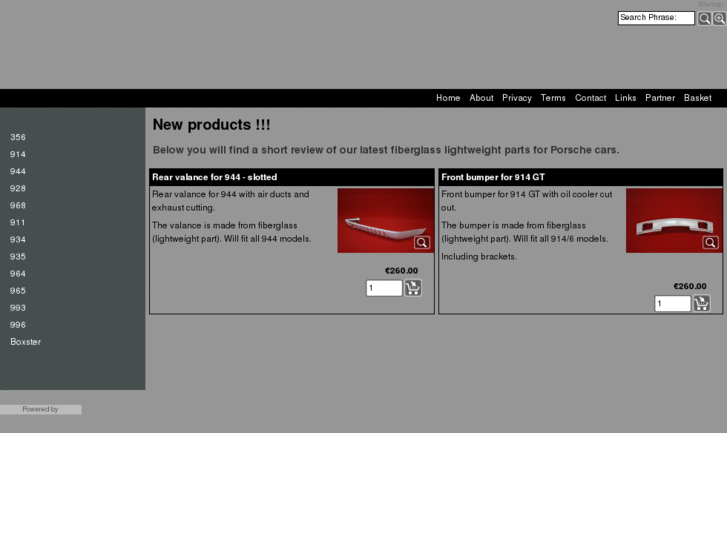Open the About page
The image size is (727, 545).
click(x=481, y=98)
